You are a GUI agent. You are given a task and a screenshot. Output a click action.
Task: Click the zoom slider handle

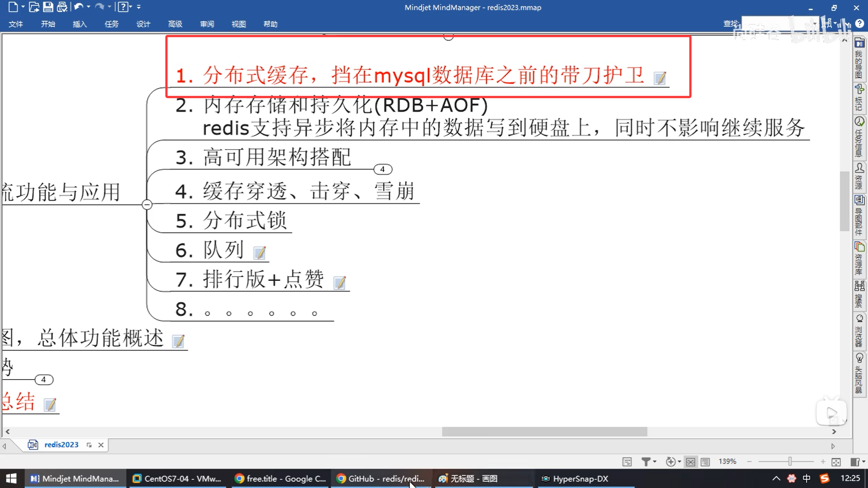790,461
